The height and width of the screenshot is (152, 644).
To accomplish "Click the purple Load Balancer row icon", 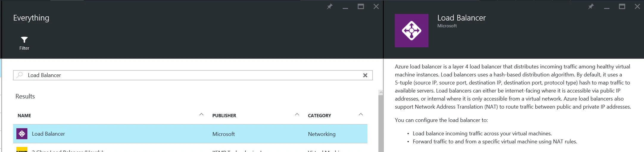I will 22,134.
